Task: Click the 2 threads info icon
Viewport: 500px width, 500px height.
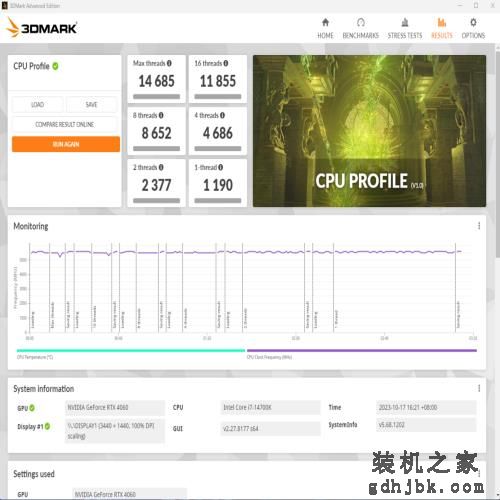Action: pos(161,167)
